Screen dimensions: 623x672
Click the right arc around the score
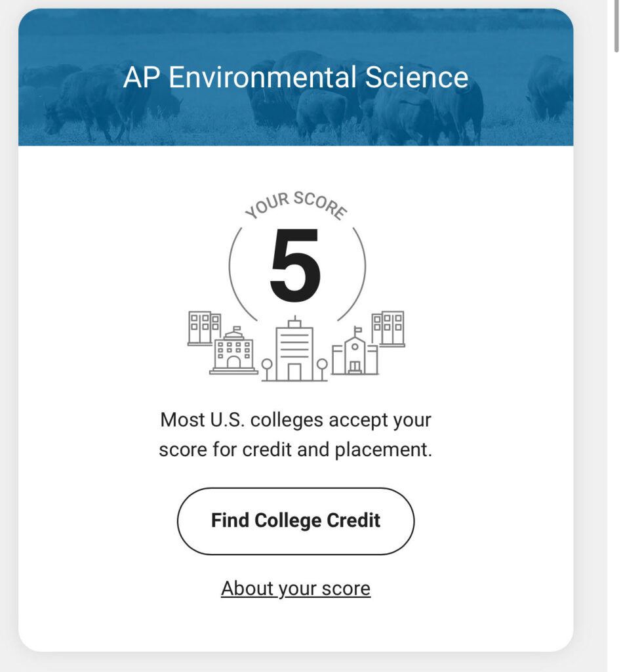pos(352,274)
